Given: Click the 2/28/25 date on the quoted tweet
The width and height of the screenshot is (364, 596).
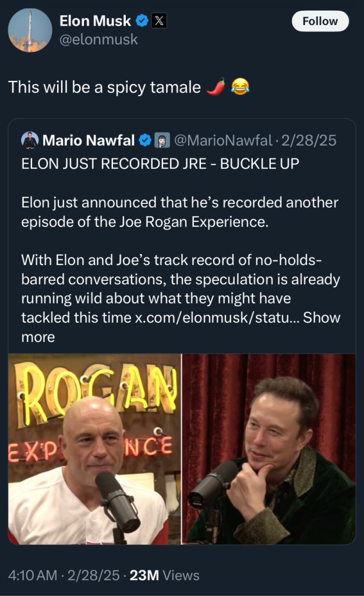Looking at the screenshot, I should tap(309, 140).
